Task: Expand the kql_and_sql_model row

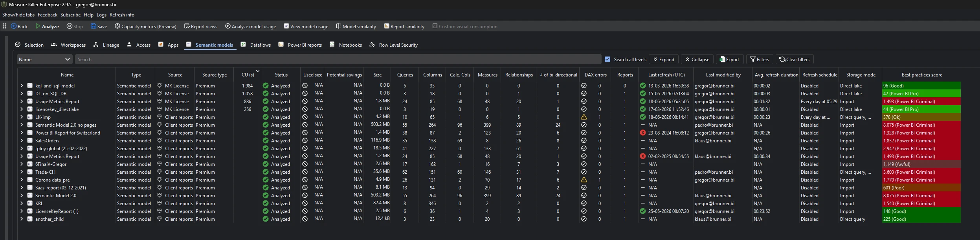Action: click(22, 85)
